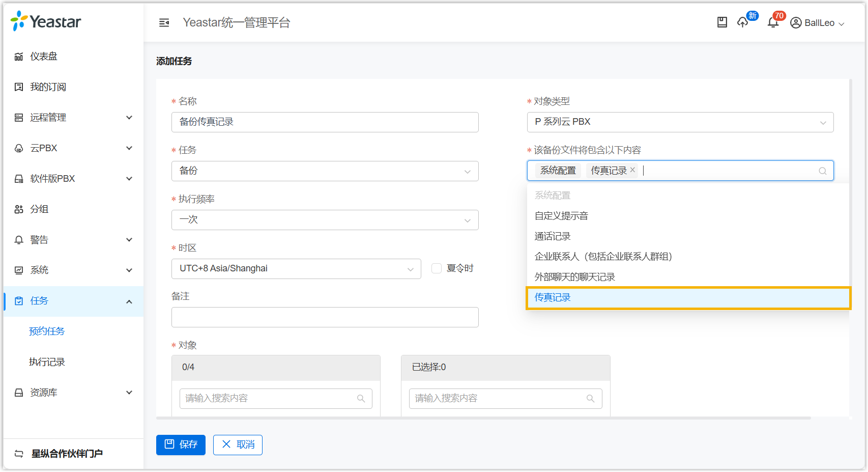Open the notification bell icon

pos(773,22)
